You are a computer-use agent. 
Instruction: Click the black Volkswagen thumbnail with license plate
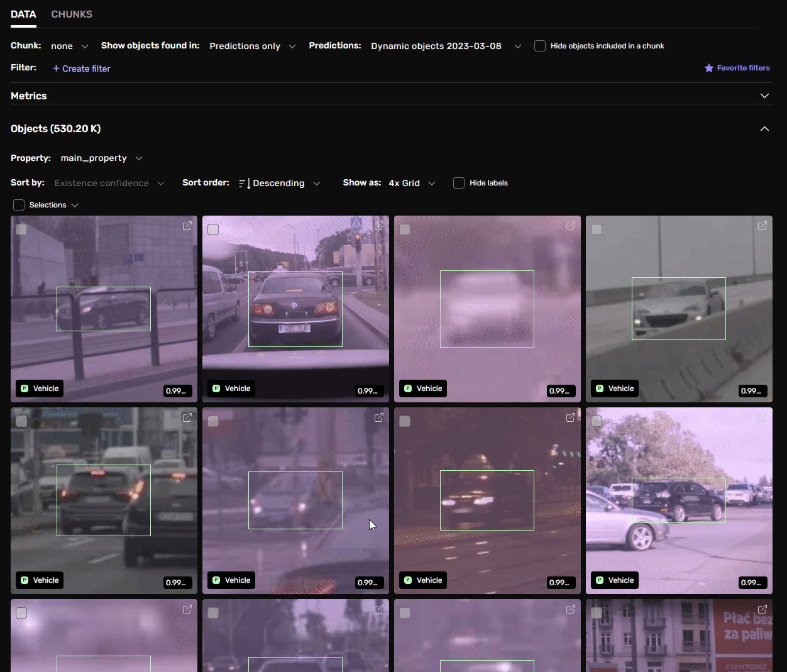[295, 309]
